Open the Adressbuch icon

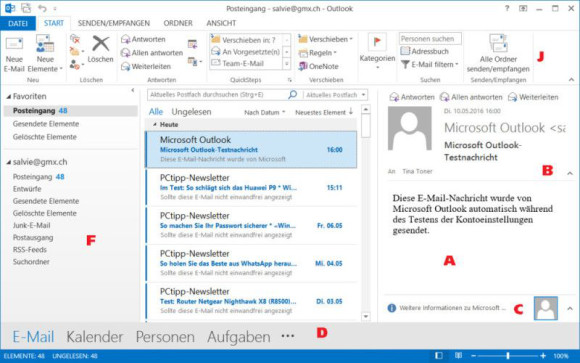pos(405,51)
